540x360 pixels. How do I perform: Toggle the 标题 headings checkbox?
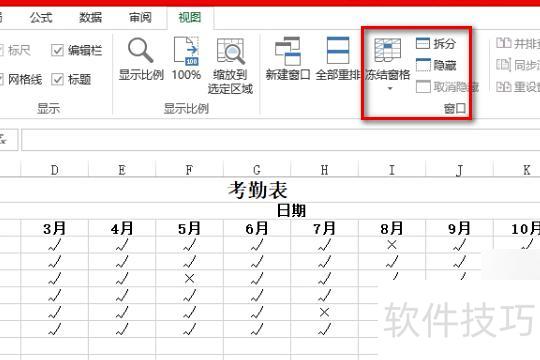pos(57,80)
